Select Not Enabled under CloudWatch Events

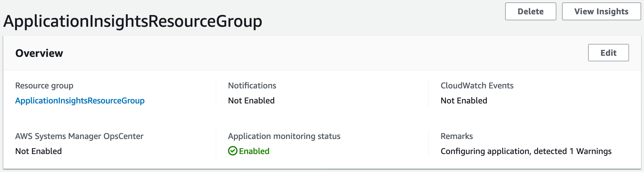(464, 100)
